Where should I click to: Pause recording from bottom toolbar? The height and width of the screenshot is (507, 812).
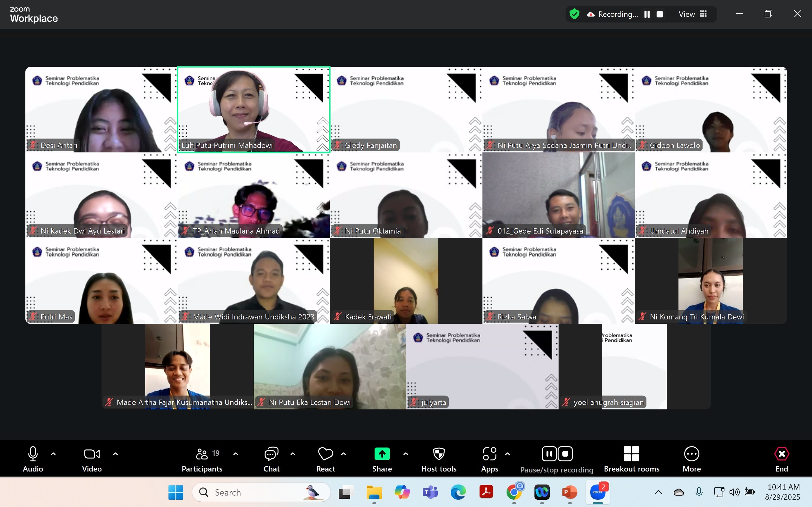(x=549, y=454)
